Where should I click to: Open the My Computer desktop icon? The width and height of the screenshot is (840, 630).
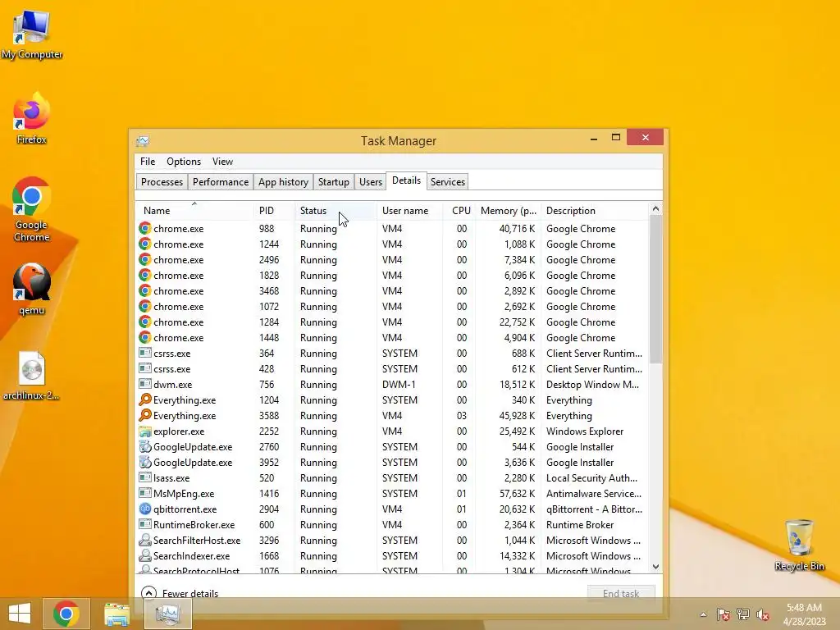32,34
